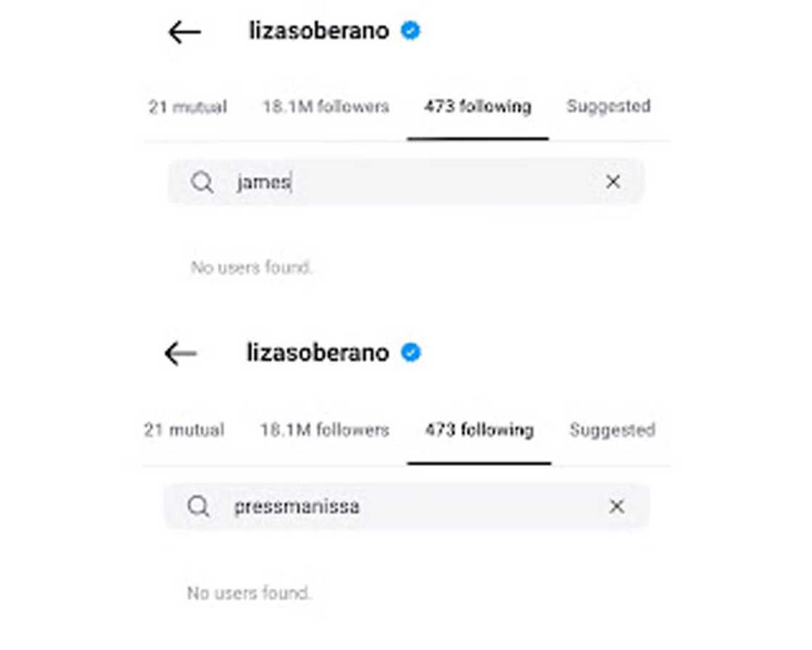
Task: Click the magnifier icon beside 'james'
Action: [x=202, y=182]
